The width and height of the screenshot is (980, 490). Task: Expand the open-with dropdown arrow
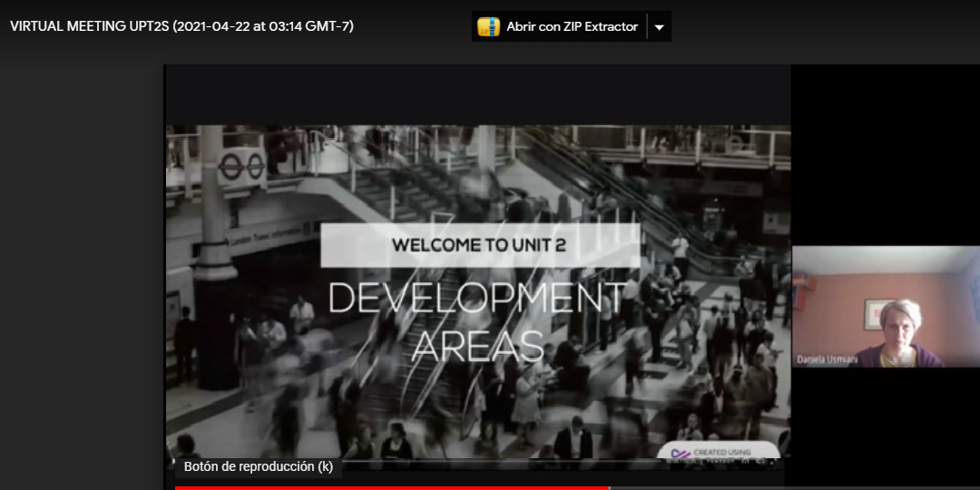pos(660,27)
